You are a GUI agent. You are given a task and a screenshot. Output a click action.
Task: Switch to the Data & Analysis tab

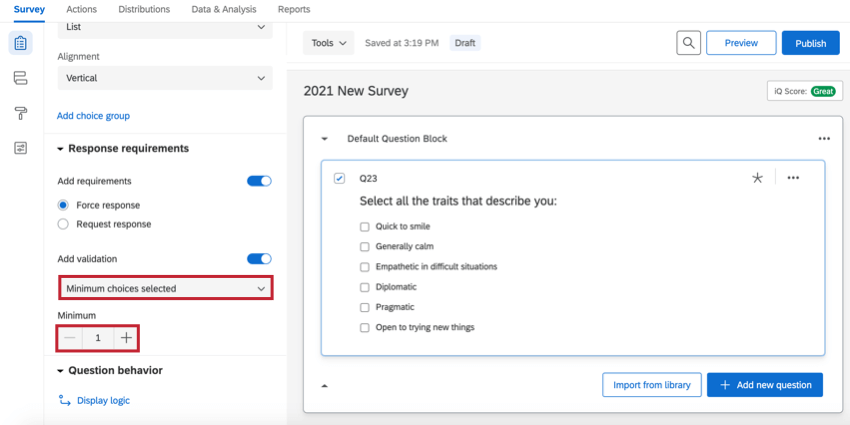[224, 9]
